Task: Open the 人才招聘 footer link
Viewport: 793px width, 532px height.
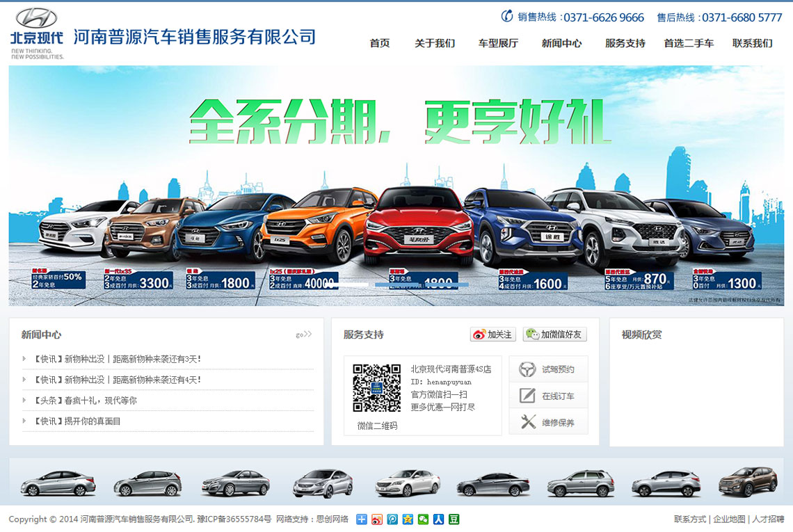Action: (x=768, y=519)
